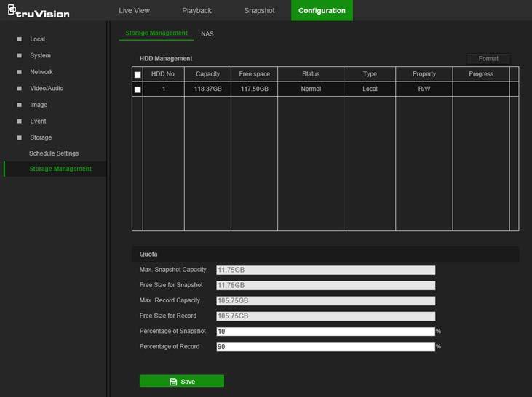This screenshot has height=397, width=532.
Task: Click the Percentage of Snapshot field
Action: [x=326, y=332]
